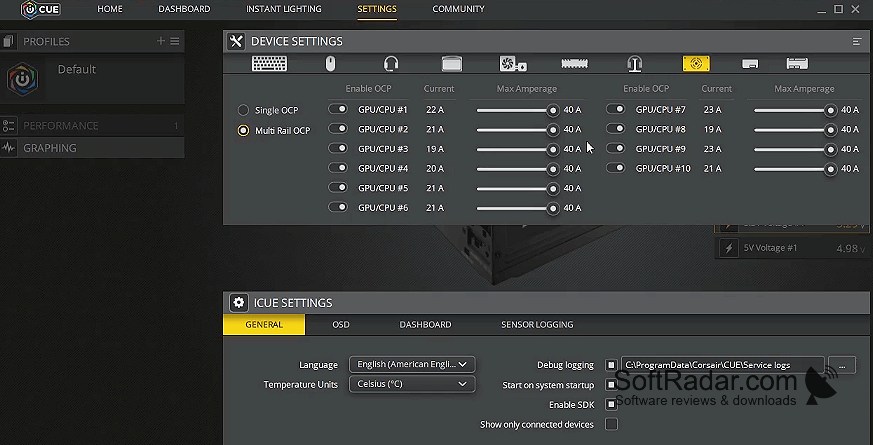Toggle OCP for GPU/CPU #7
Viewport: 873px width, 445px height.
click(x=616, y=109)
